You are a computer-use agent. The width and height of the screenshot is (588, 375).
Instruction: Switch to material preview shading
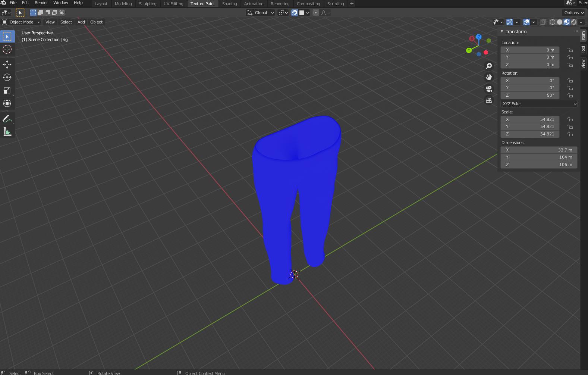coord(567,22)
